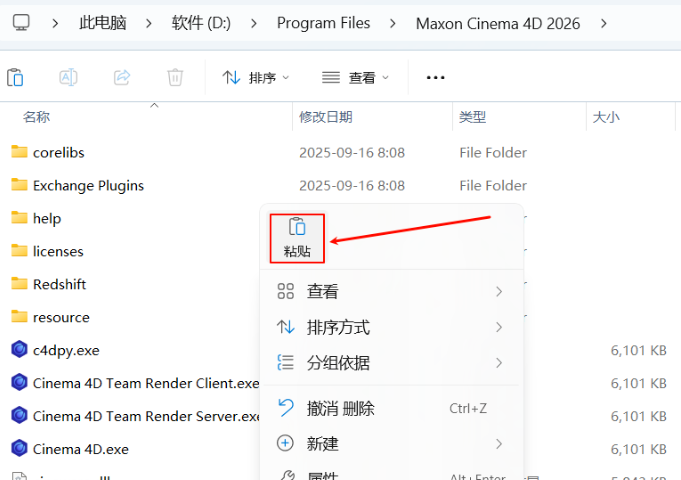Screen dimensions: 681x480
Task: Select Cinema 4D Team Render Client.exe file
Action: click(x=145, y=383)
